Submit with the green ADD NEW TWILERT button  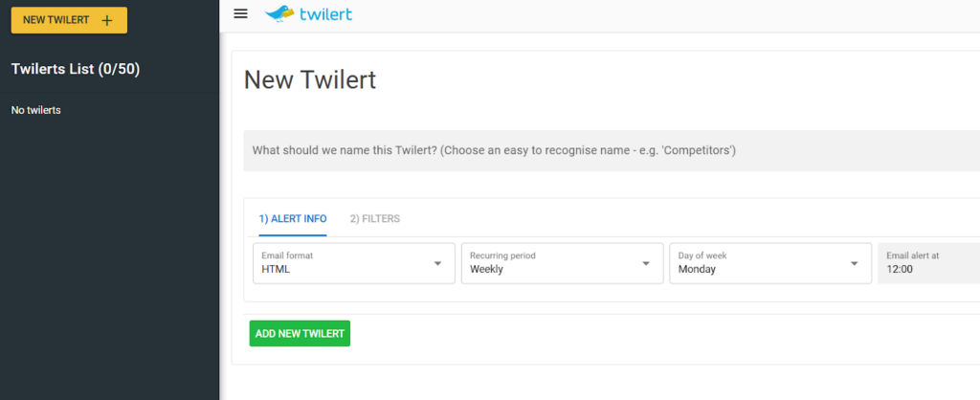(x=300, y=333)
